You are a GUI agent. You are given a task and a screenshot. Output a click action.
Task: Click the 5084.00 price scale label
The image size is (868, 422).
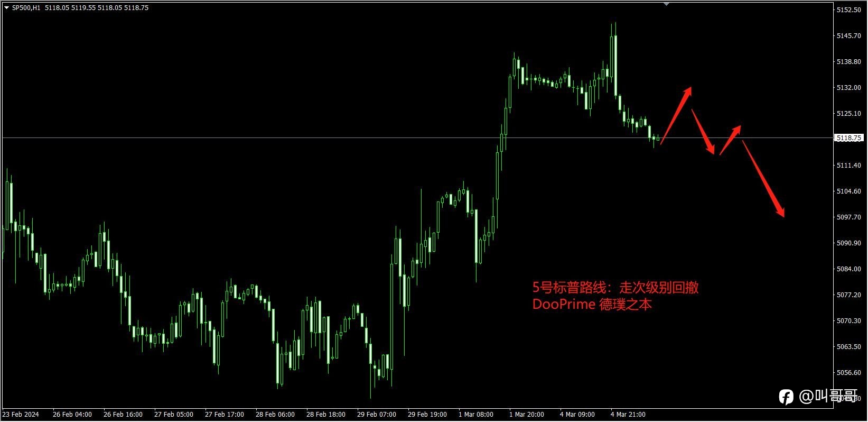848,269
